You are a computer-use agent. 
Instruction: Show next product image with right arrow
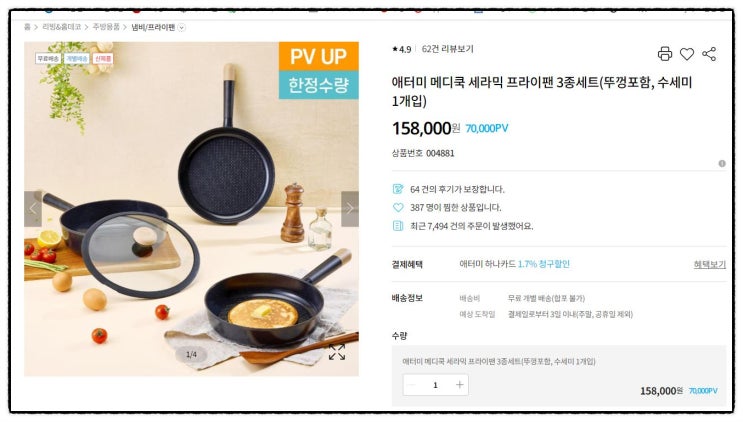click(350, 208)
